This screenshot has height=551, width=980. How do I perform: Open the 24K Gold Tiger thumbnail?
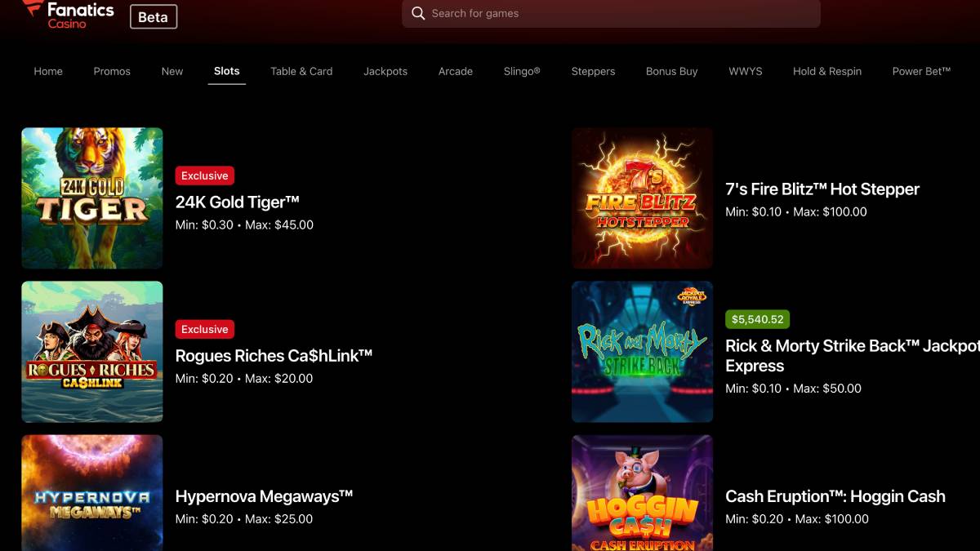pyautogui.click(x=92, y=198)
